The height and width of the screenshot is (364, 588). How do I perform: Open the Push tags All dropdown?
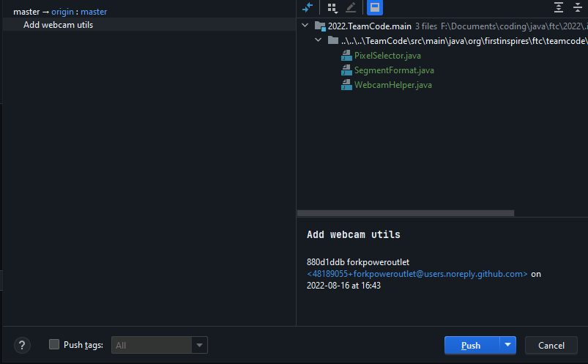[x=160, y=345]
